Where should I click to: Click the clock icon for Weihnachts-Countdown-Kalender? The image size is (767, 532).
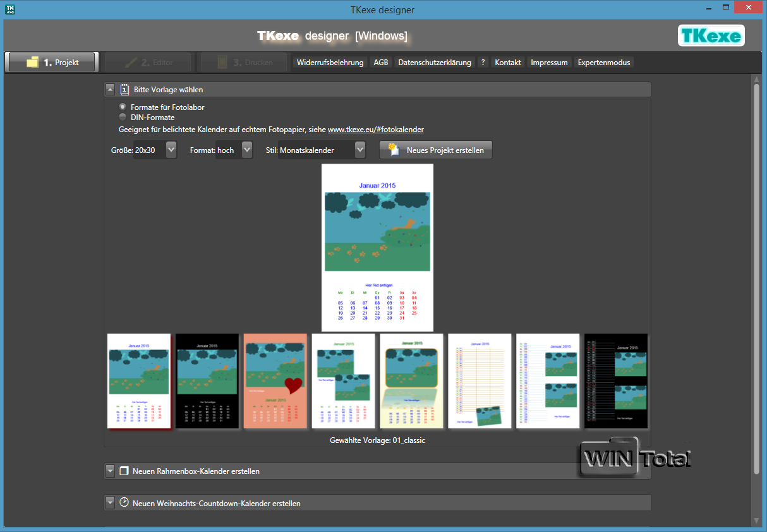coord(124,503)
